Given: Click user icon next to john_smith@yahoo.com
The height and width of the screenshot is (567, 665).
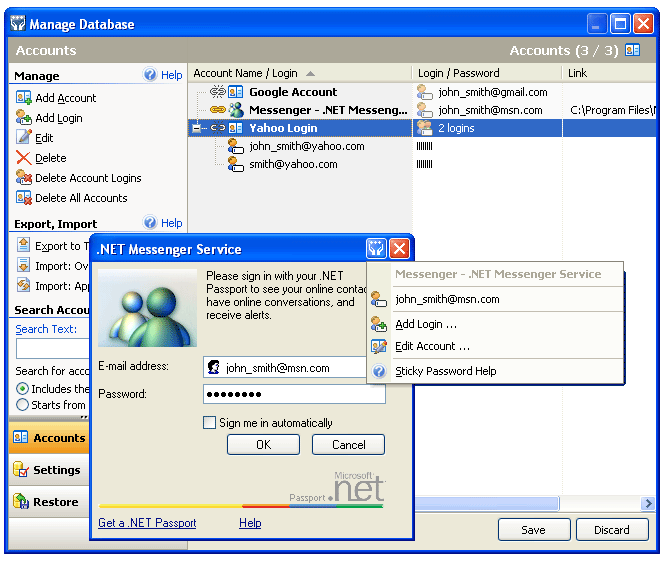Looking at the screenshot, I should coord(235,146).
